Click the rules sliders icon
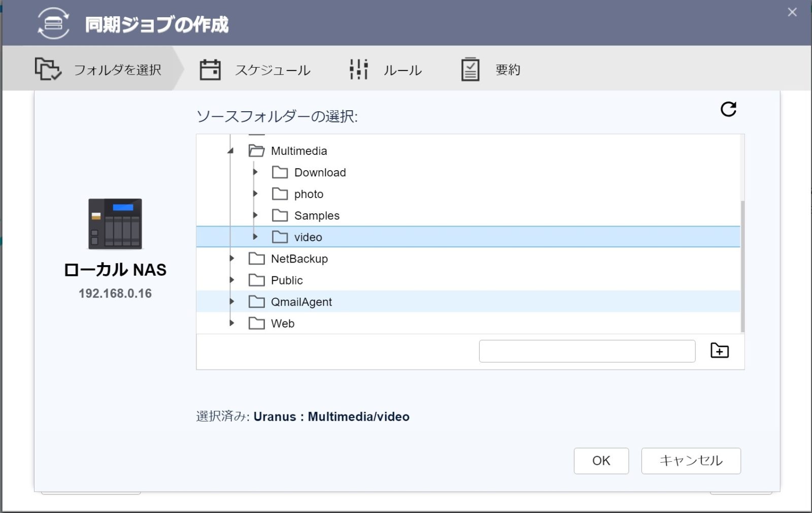 pyautogui.click(x=358, y=70)
